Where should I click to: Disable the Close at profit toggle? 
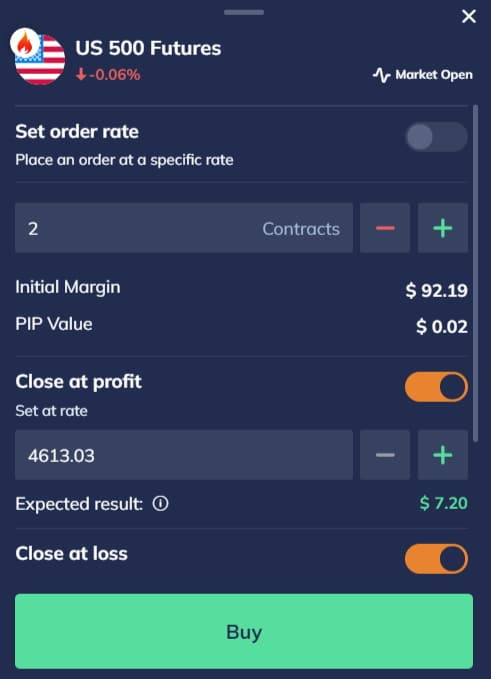[x=436, y=387]
